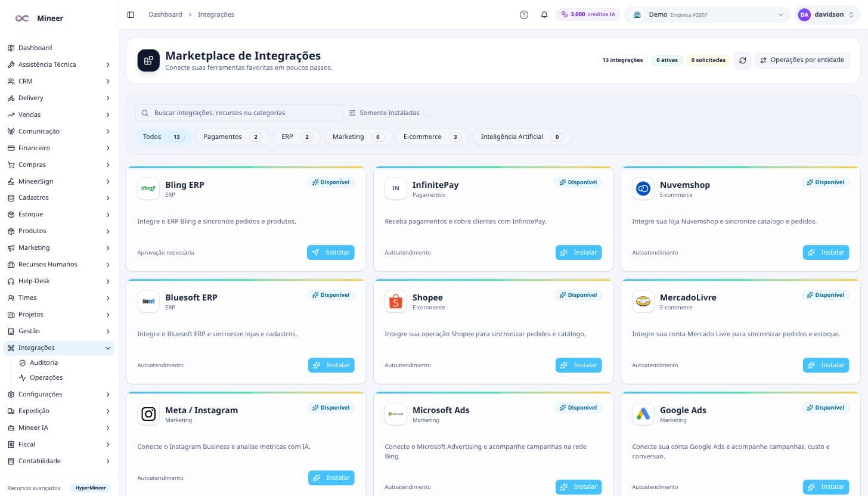Viewport: 868px width, 496px height.
Task: Click the Meta / Instagram camera logo
Action: (148, 414)
